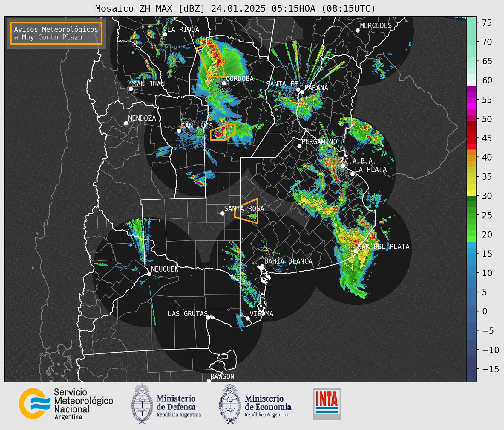Image resolution: width=504 pixels, height=430 pixels.
Task: Click the 60 dBZ white color band
Action: [471, 83]
